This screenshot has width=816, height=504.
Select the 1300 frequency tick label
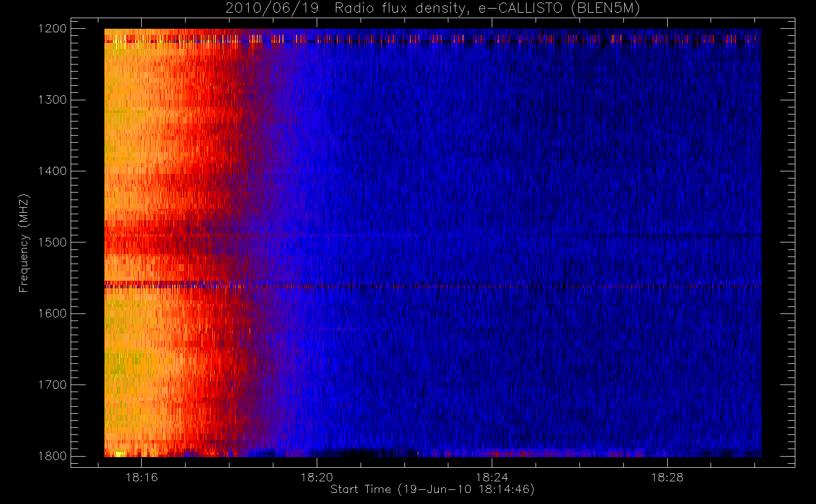[x=53, y=100]
